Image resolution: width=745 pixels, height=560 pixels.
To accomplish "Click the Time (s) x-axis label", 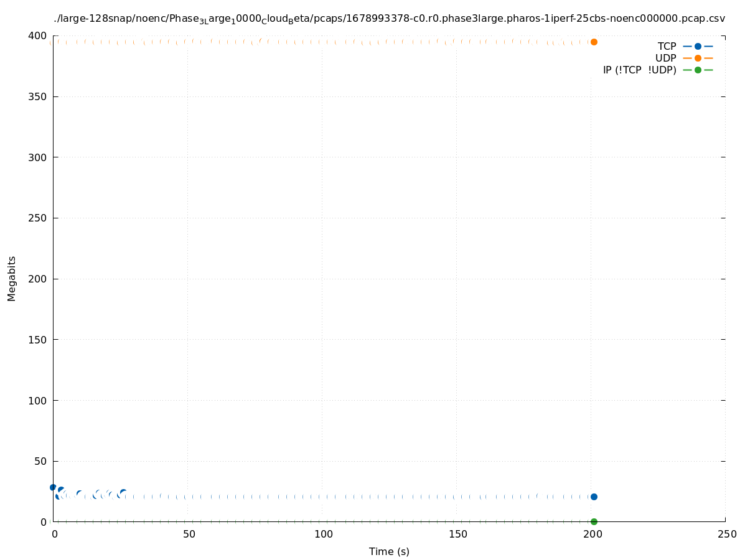I will tap(389, 551).
